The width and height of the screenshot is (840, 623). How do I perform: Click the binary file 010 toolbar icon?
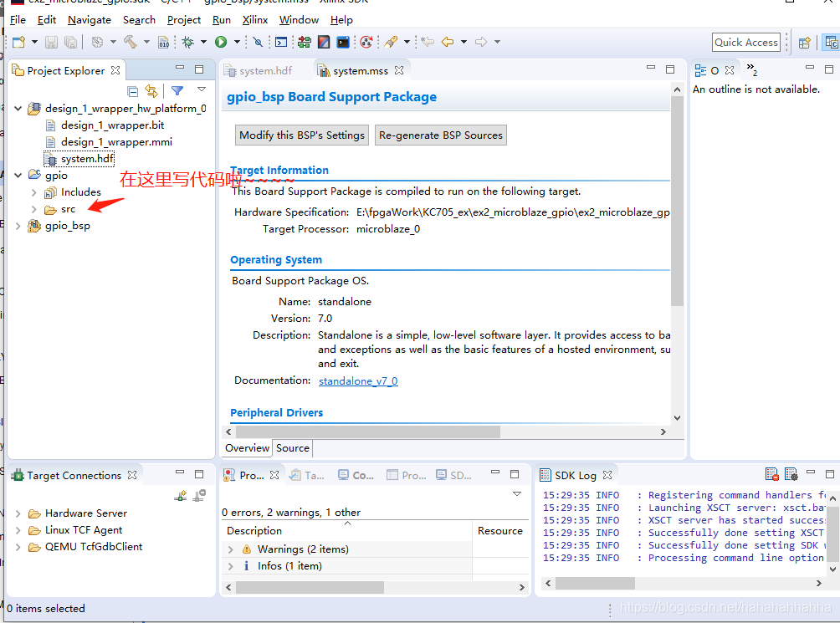[x=164, y=43]
